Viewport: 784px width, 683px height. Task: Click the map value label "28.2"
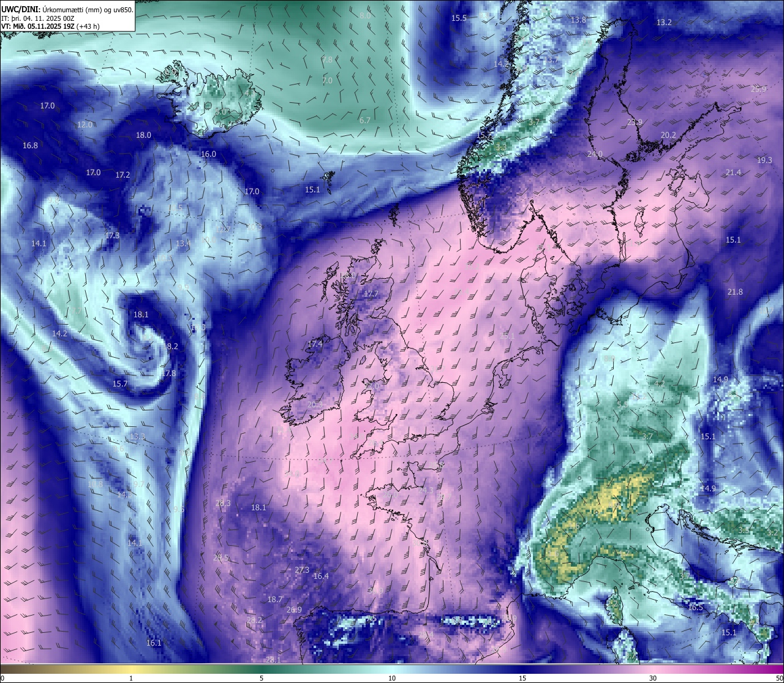tap(254, 621)
